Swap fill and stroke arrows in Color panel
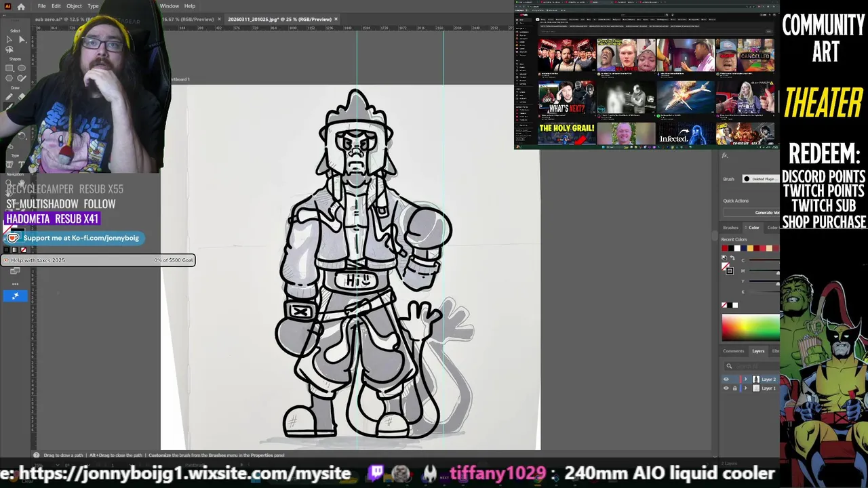This screenshot has width=868, height=488. 732,258
